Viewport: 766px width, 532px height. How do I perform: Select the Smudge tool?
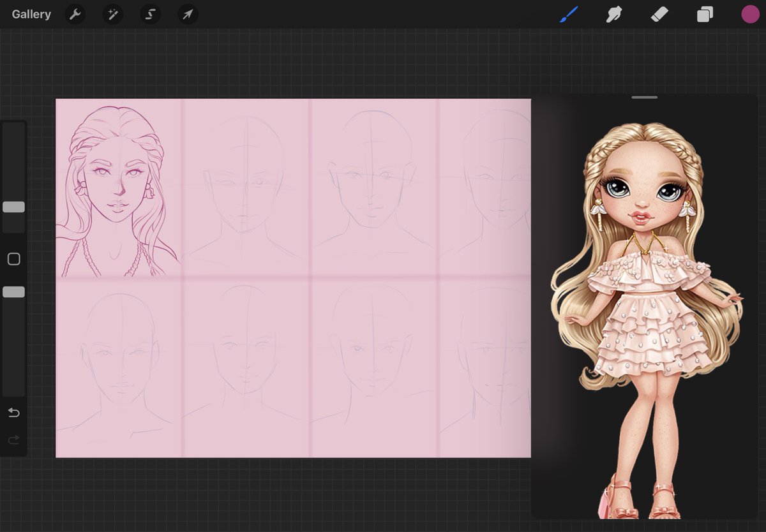(614, 14)
